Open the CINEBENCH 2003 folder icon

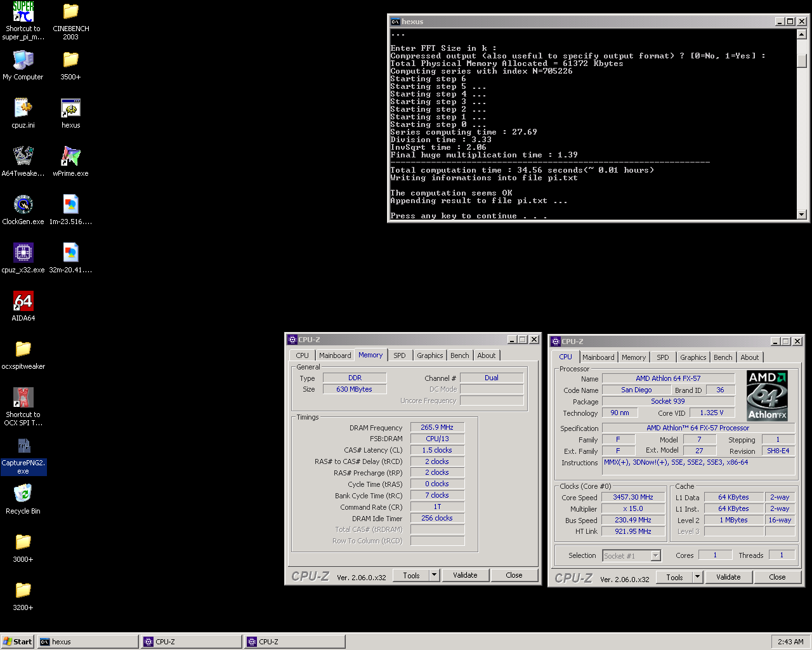(x=70, y=11)
